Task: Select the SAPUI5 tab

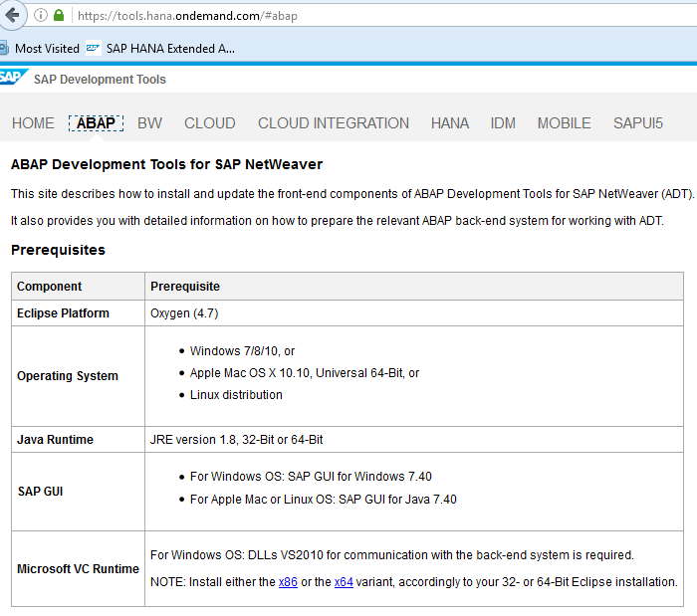Action: coord(638,123)
